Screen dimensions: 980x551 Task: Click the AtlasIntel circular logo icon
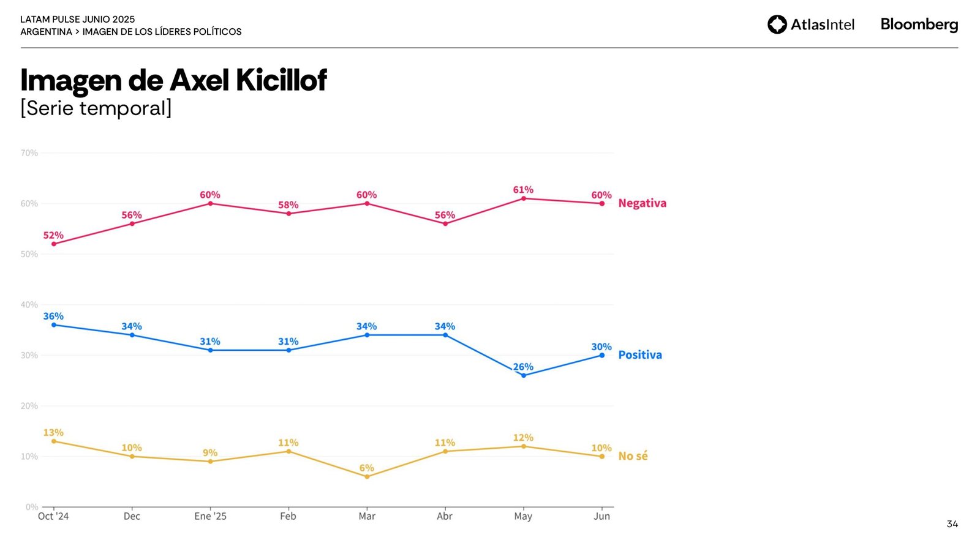click(777, 24)
